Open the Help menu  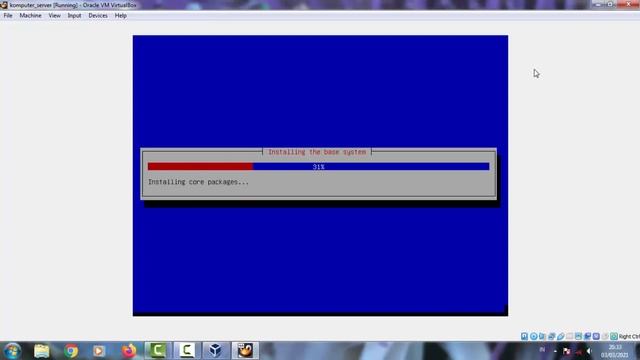pyautogui.click(x=120, y=16)
